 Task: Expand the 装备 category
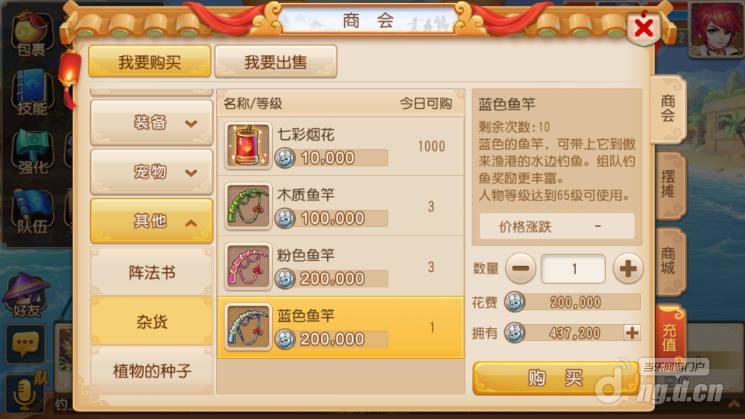[x=152, y=123]
